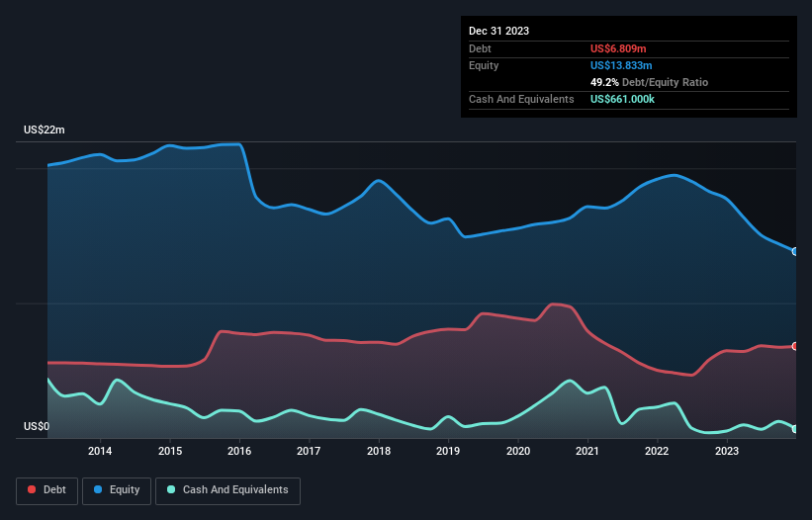Image resolution: width=812 pixels, height=520 pixels.
Task: Click the US$661.000k cash value
Action: click(x=622, y=99)
